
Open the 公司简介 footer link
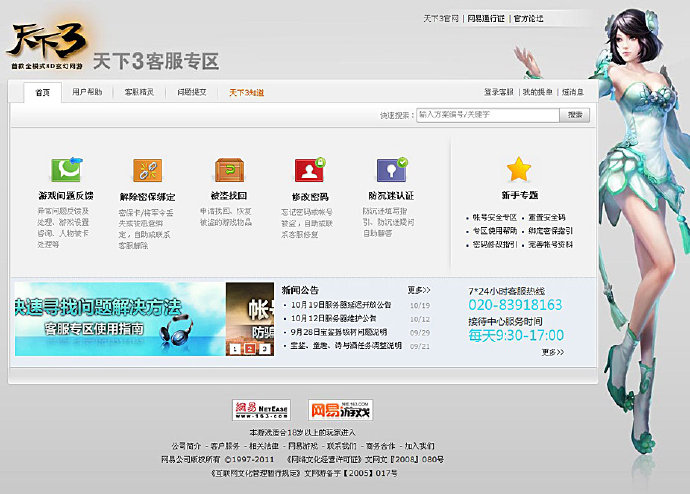tap(186, 446)
